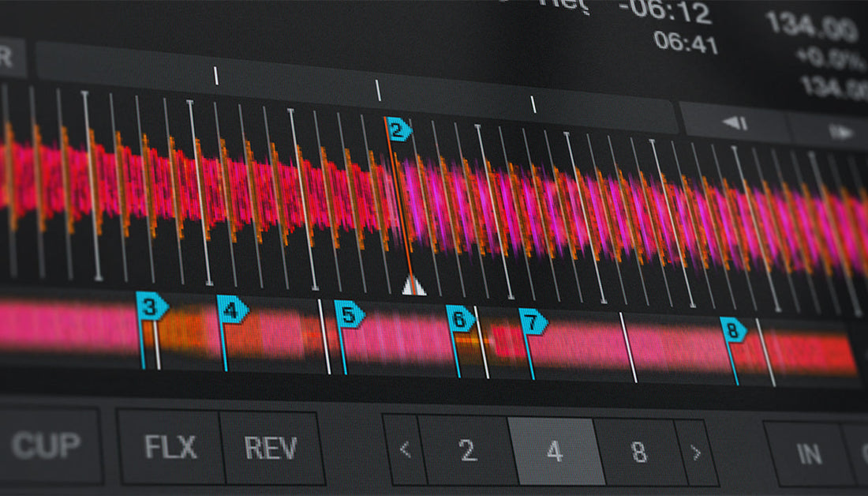Jump to cue marker 3 in overview
This screenshot has height=496, width=868.
click(152, 306)
